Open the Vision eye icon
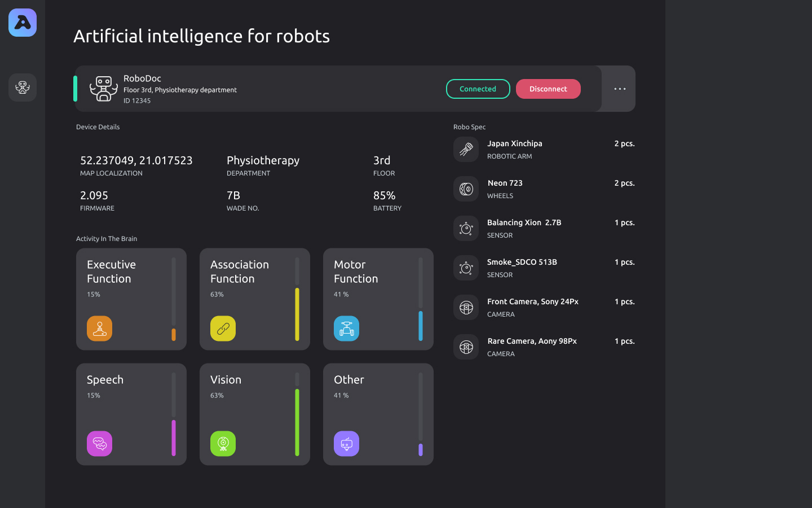The width and height of the screenshot is (812, 508). tap(223, 443)
